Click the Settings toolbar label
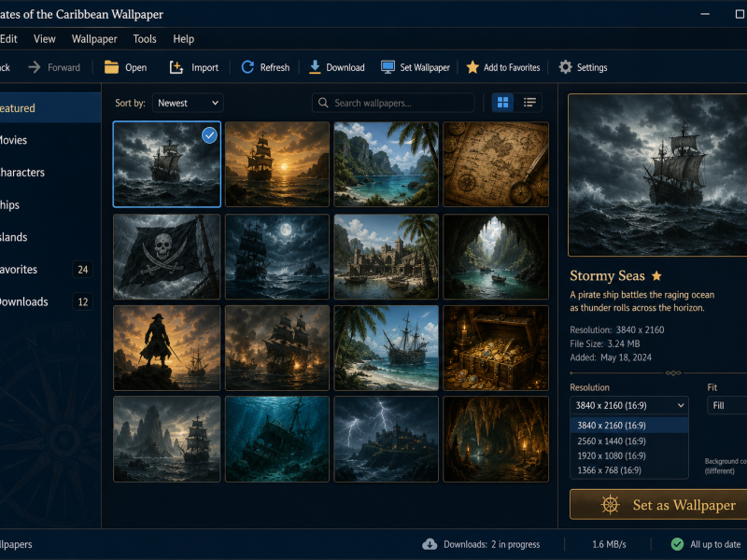Viewport: 747px width, 560px height. (592, 67)
